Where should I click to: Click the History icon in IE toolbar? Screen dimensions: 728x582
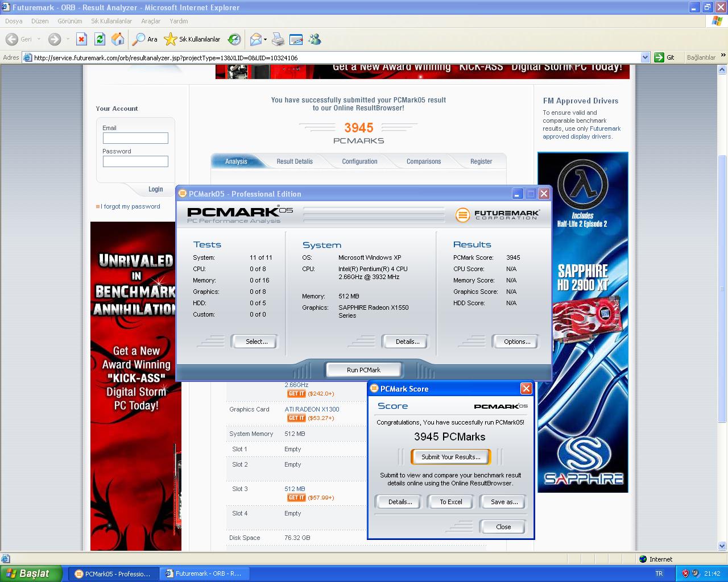tap(234, 39)
